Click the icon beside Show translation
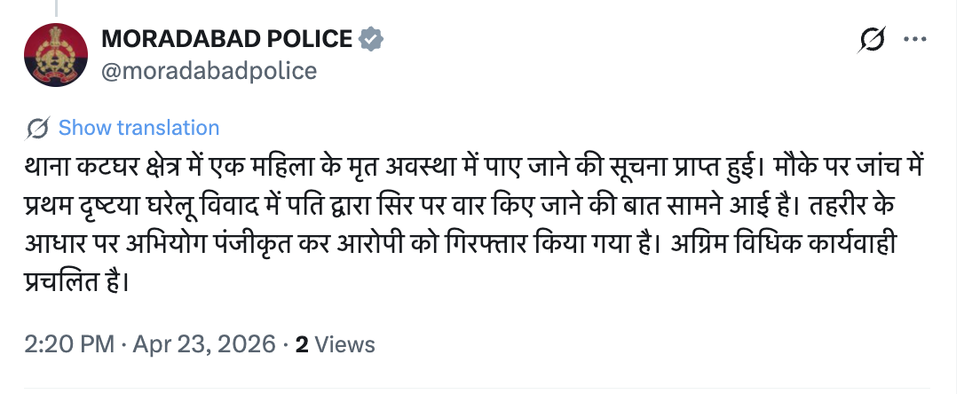Viewport: 980px width, 394px height. (x=37, y=128)
